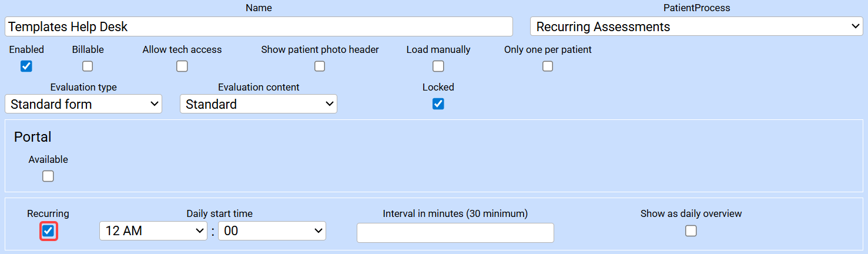Viewport: 868px width, 254px height.
Task: Uncheck the Locked checkbox
Action: pyautogui.click(x=438, y=104)
